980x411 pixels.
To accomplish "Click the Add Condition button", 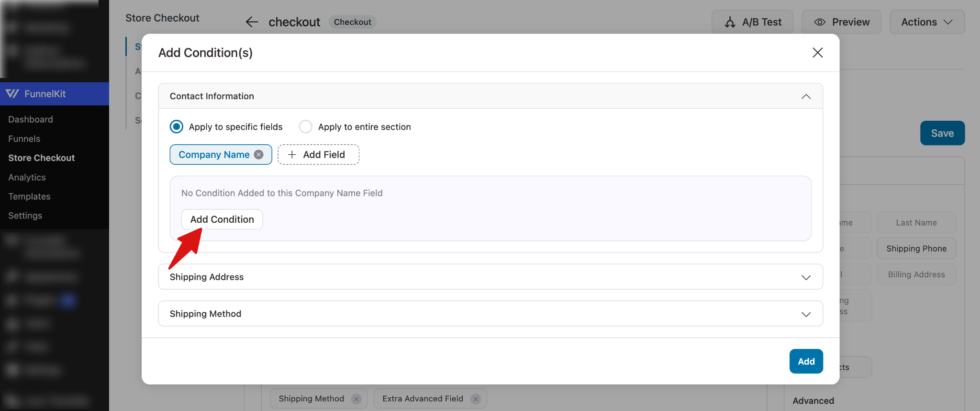I will click(x=222, y=219).
